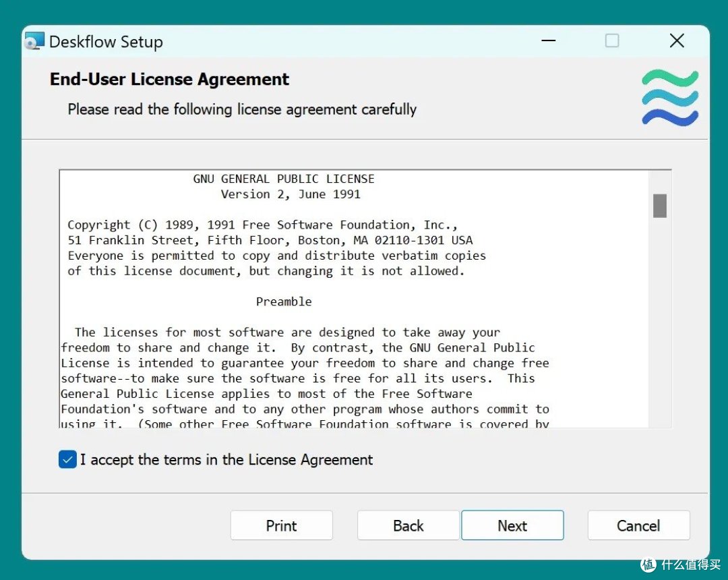The width and height of the screenshot is (728, 580).
Task: Uncheck the accept license terms checkbox
Action: (68, 459)
